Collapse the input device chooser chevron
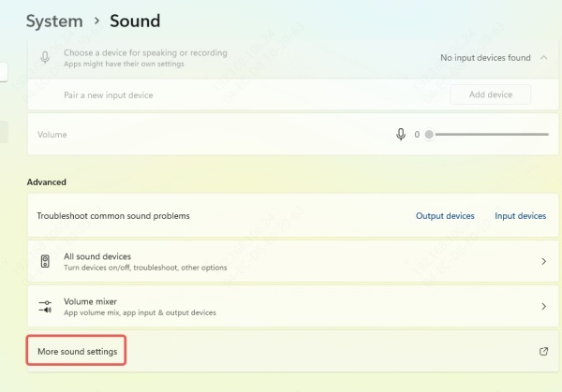The height and width of the screenshot is (392, 562). pyautogui.click(x=543, y=57)
